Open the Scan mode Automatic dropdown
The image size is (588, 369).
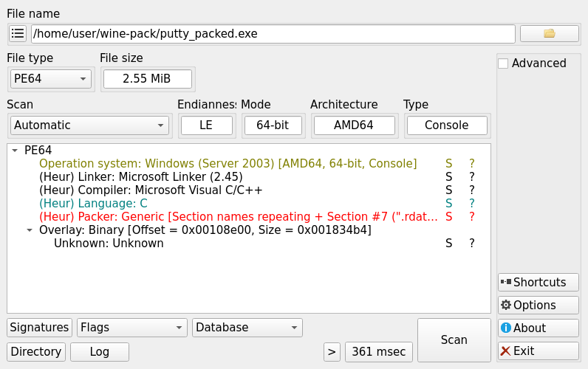tap(89, 125)
